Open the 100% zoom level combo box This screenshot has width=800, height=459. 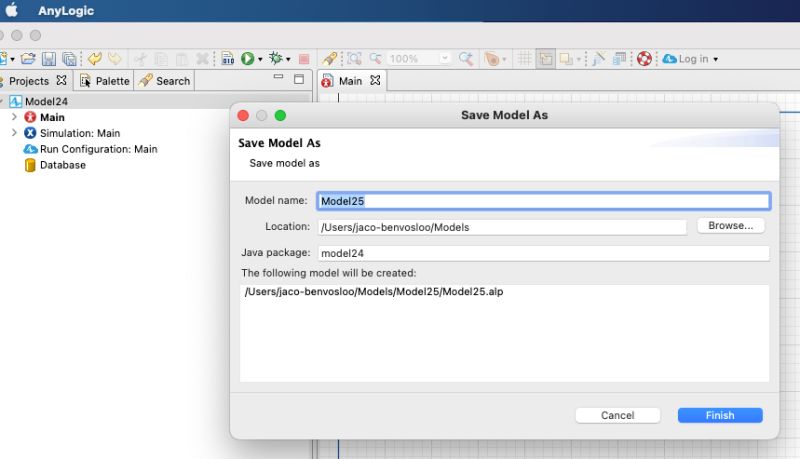coord(419,59)
